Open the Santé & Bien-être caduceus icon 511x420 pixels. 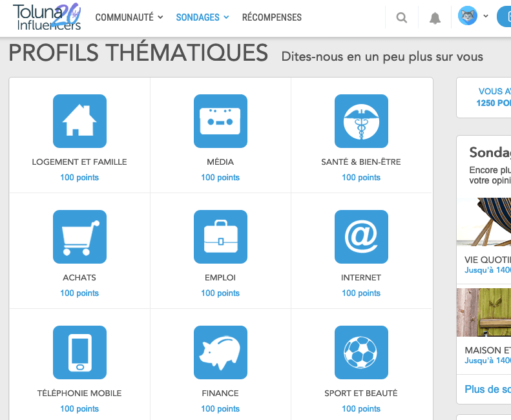pyautogui.click(x=361, y=121)
